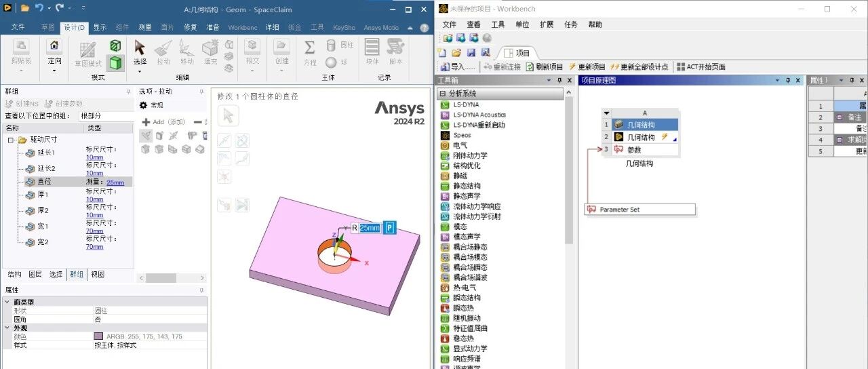The height and width of the screenshot is (369, 868).
Task: Select the 宽2 group in the tree
Action: point(43,242)
